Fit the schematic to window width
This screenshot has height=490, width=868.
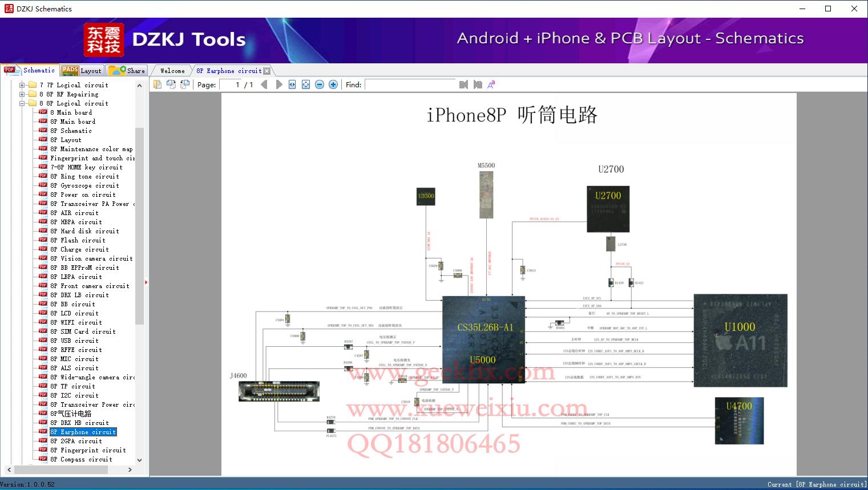pyautogui.click(x=292, y=84)
